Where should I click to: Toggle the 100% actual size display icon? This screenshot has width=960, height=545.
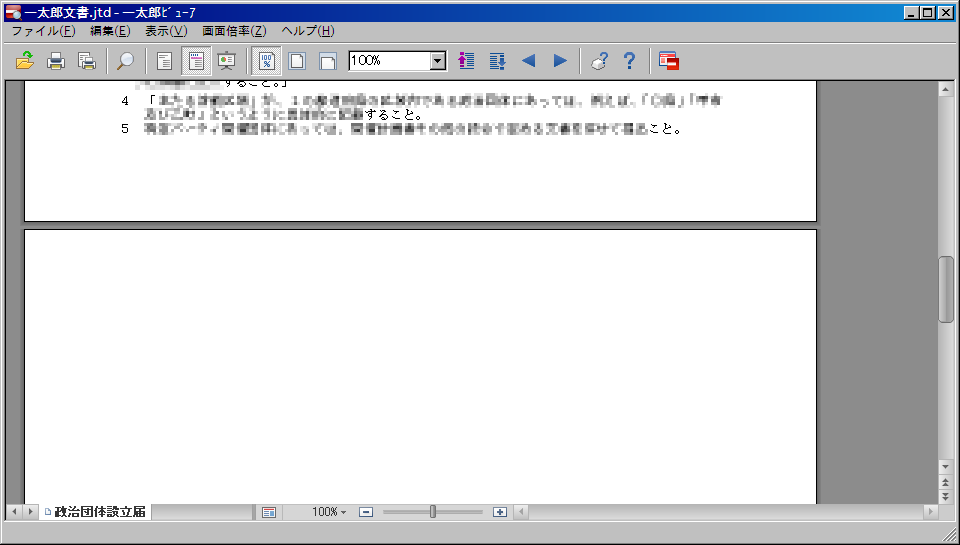tap(266, 61)
